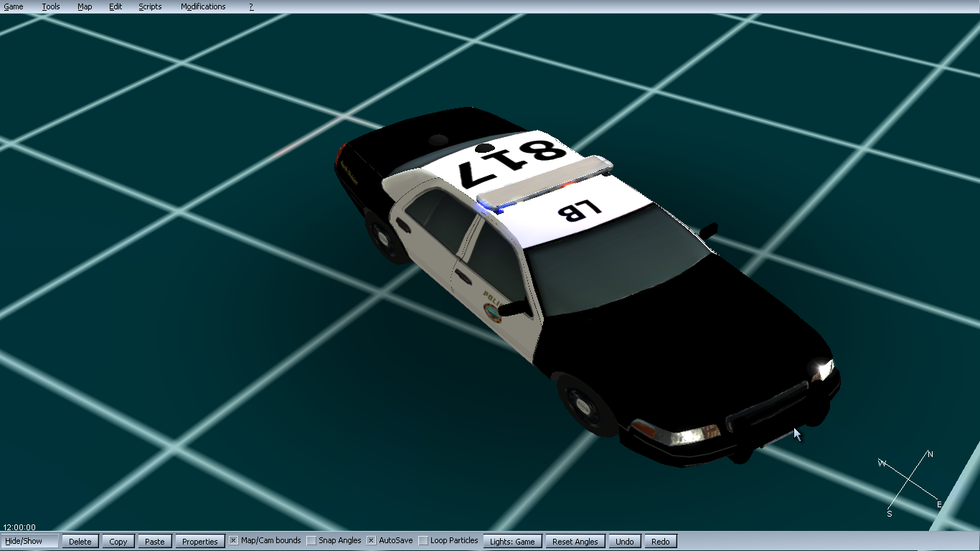Click the Paste button
980x551 pixels.
click(x=155, y=542)
